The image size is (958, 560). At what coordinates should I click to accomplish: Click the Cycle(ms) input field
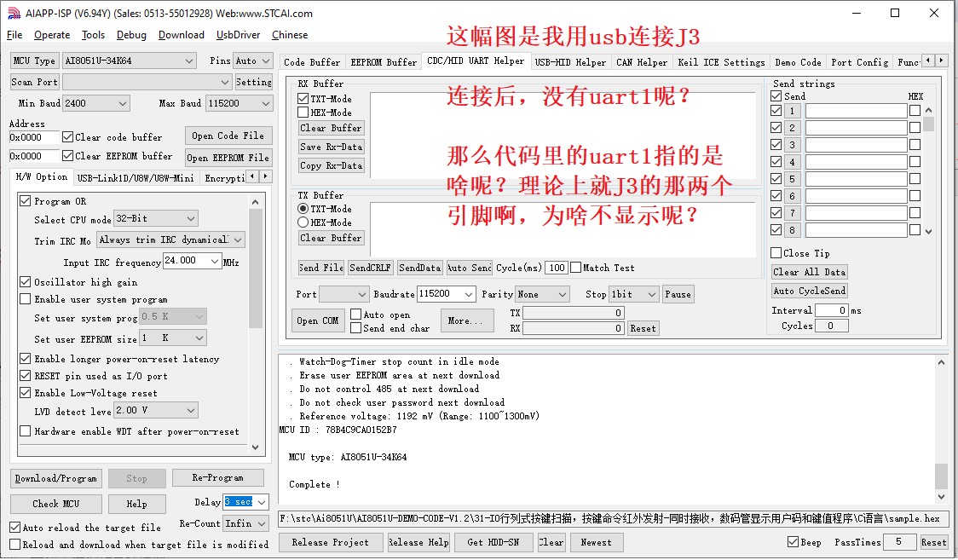click(x=556, y=268)
